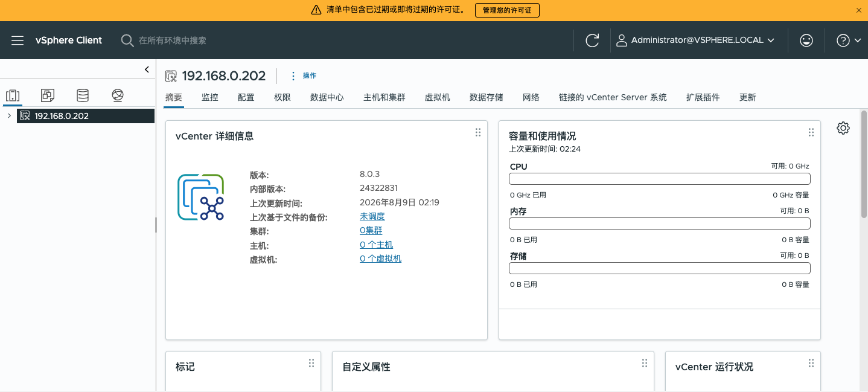This screenshot has width=868, height=392.
Task: Open the smiley feedback icon
Action: 806,40
